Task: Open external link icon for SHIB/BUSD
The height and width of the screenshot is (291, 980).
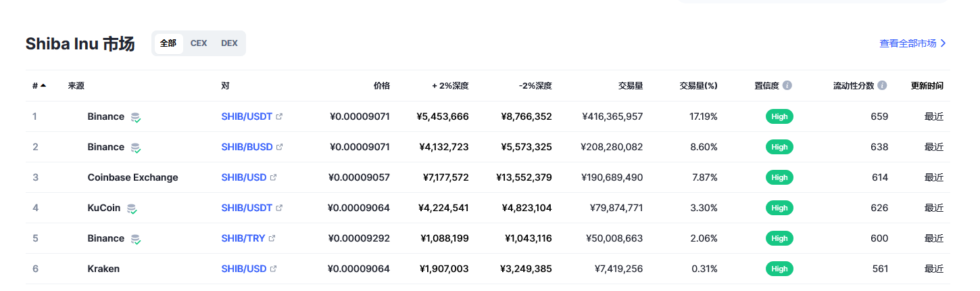Action: [279, 147]
